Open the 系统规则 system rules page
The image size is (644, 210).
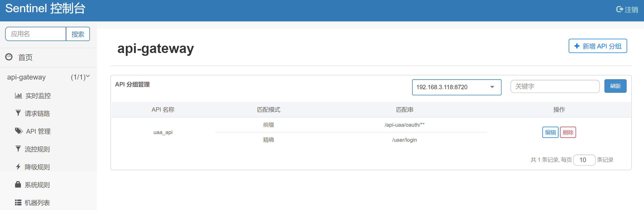[x=37, y=185]
